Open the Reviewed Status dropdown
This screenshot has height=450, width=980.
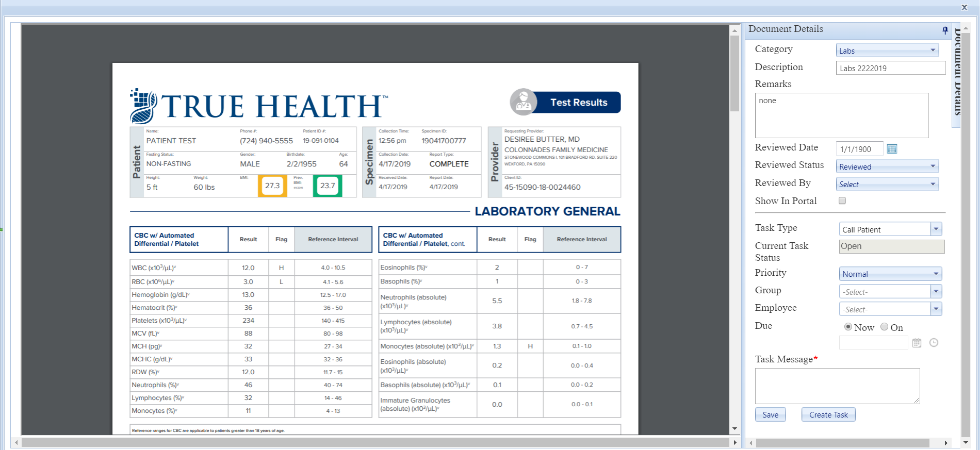887,166
